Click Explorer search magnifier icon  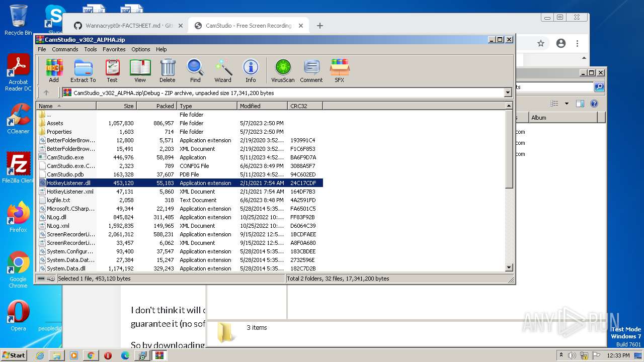point(599,87)
